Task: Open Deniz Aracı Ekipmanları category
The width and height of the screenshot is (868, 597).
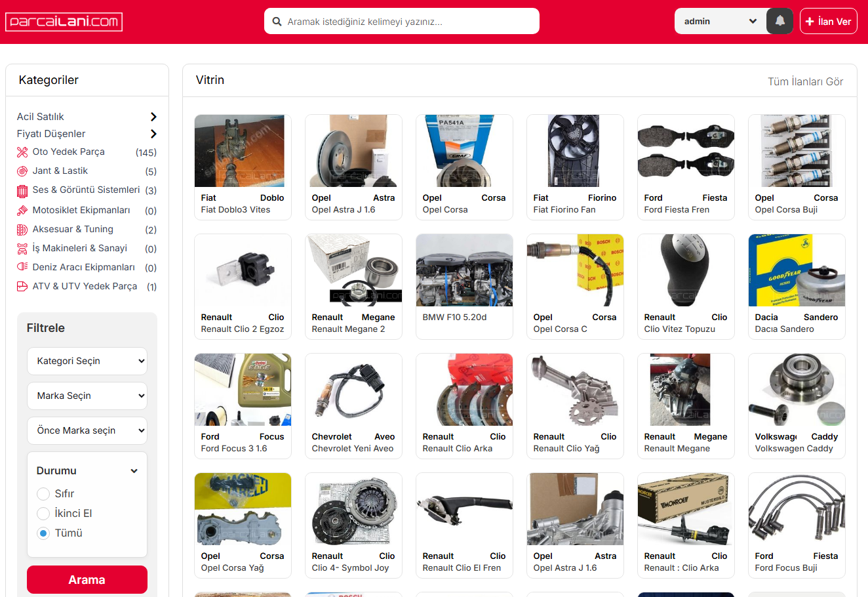Action: point(84,267)
